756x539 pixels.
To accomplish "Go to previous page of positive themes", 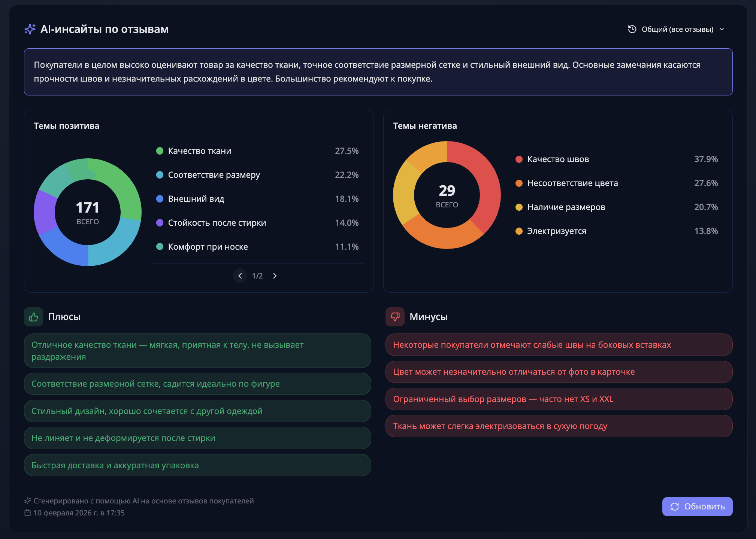I will [x=240, y=276].
